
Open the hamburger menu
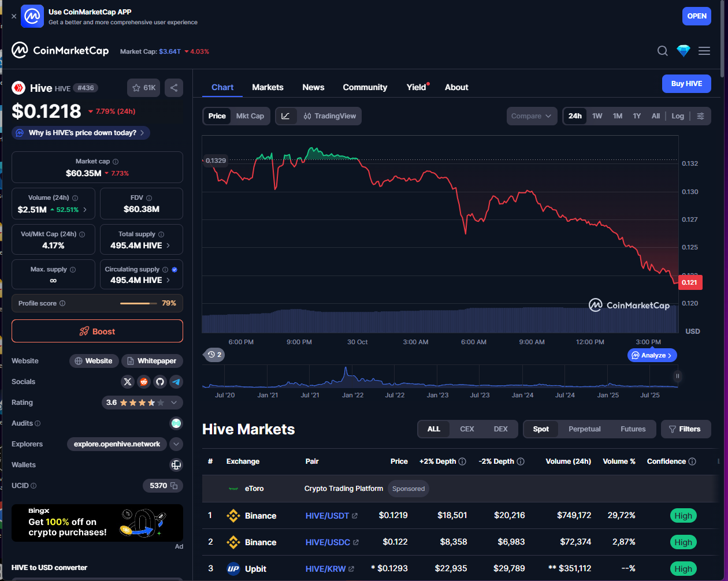704,51
